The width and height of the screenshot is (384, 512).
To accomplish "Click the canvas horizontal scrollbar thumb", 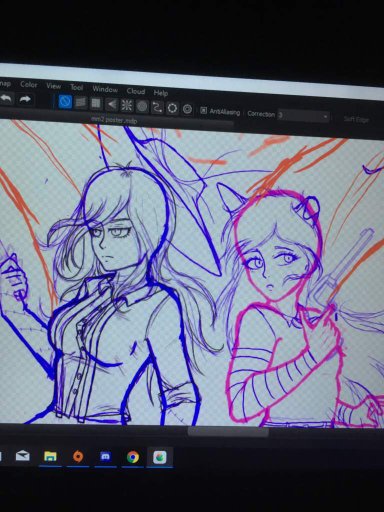I will point(228,432).
